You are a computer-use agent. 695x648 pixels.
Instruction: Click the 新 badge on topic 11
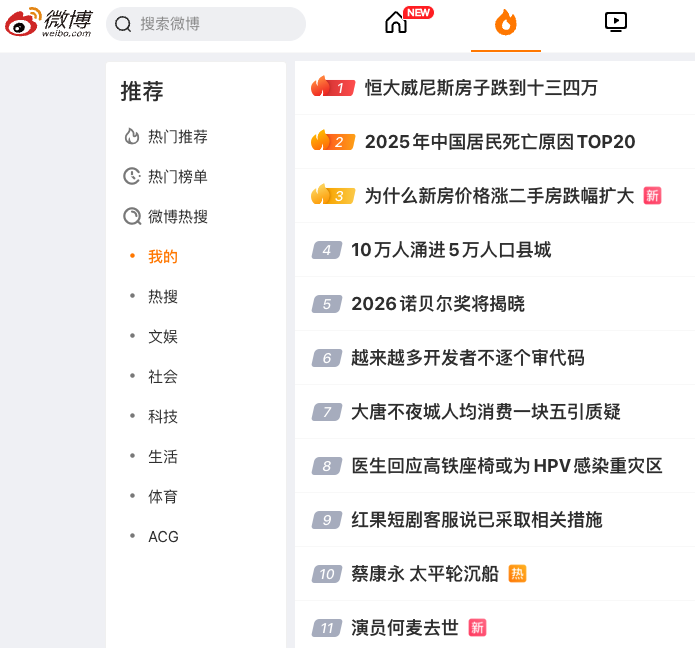[x=477, y=628]
